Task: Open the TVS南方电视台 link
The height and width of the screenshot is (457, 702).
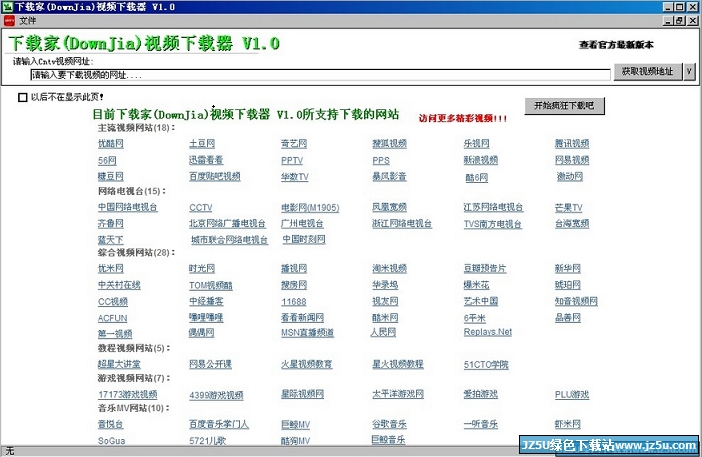Action: (492, 224)
